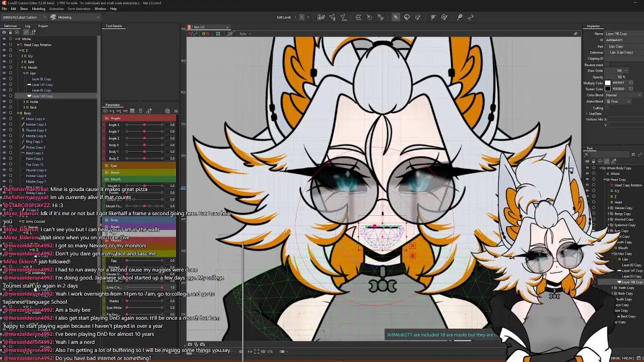Create a rotation deformer from toolbar
The height and width of the screenshot is (362, 644).
(369, 17)
